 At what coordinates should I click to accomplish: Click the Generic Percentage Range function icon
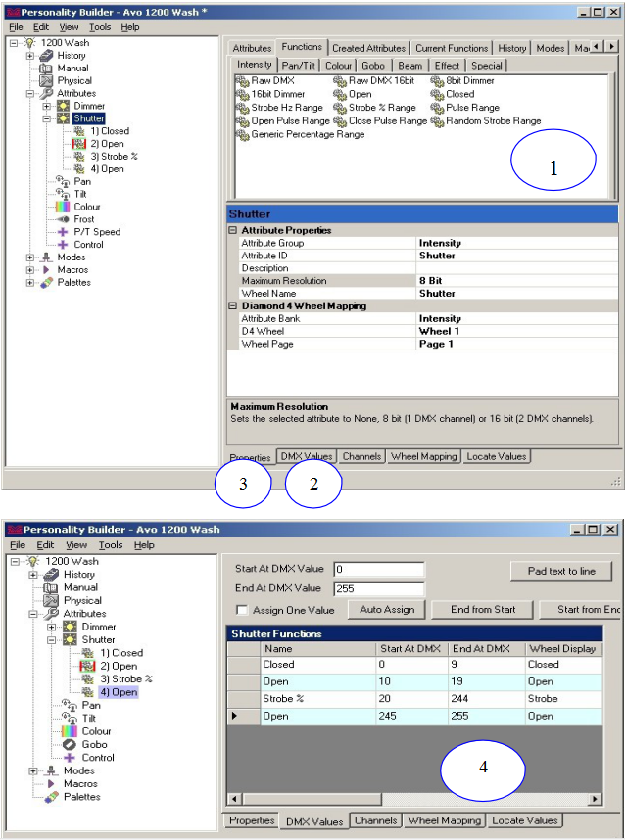point(243,134)
